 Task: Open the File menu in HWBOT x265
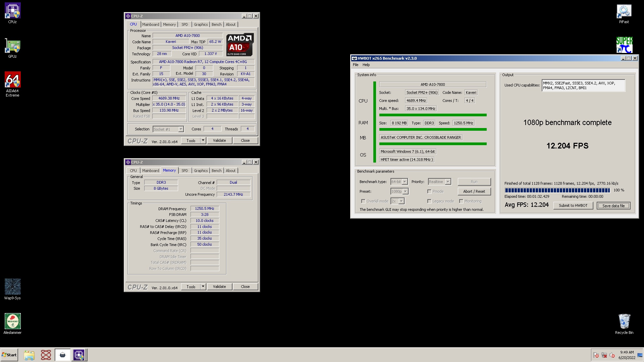point(356,65)
